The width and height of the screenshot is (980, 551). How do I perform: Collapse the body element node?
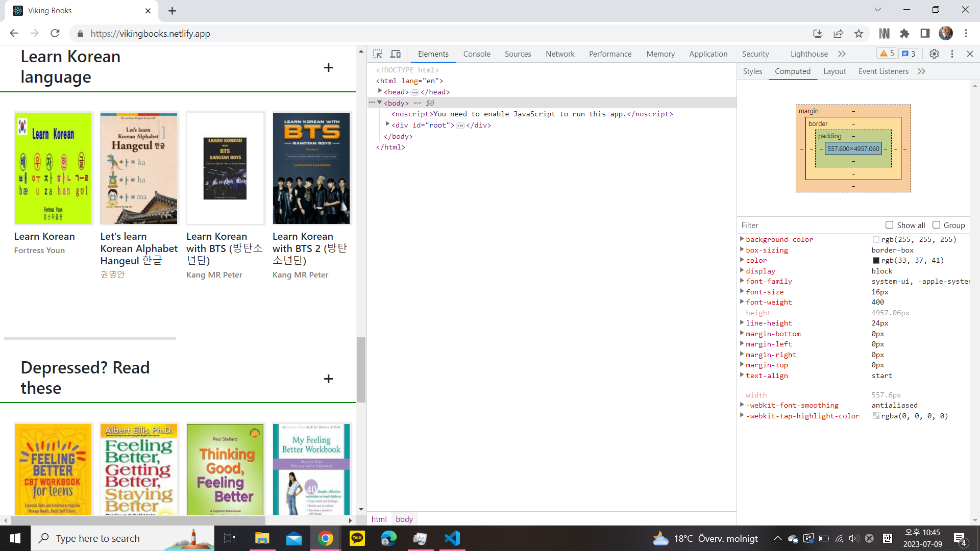tap(380, 103)
